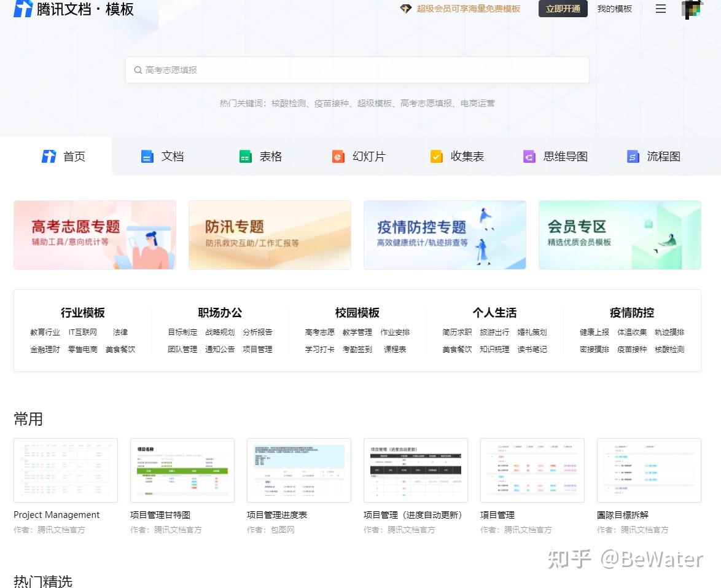Select 体温收集 category

(632, 332)
